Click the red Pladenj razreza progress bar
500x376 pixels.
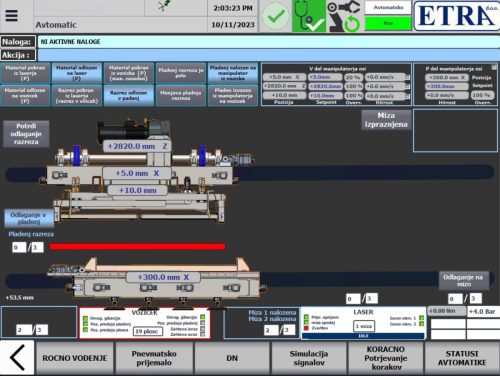[x=137, y=247]
